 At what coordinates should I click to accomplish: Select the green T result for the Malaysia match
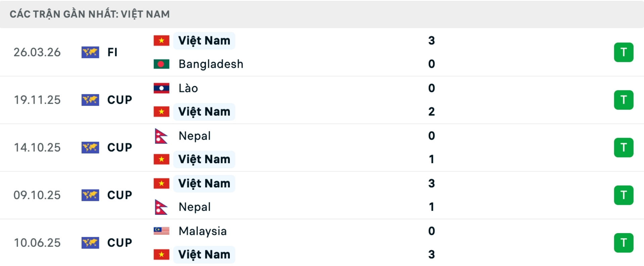pyautogui.click(x=624, y=242)
